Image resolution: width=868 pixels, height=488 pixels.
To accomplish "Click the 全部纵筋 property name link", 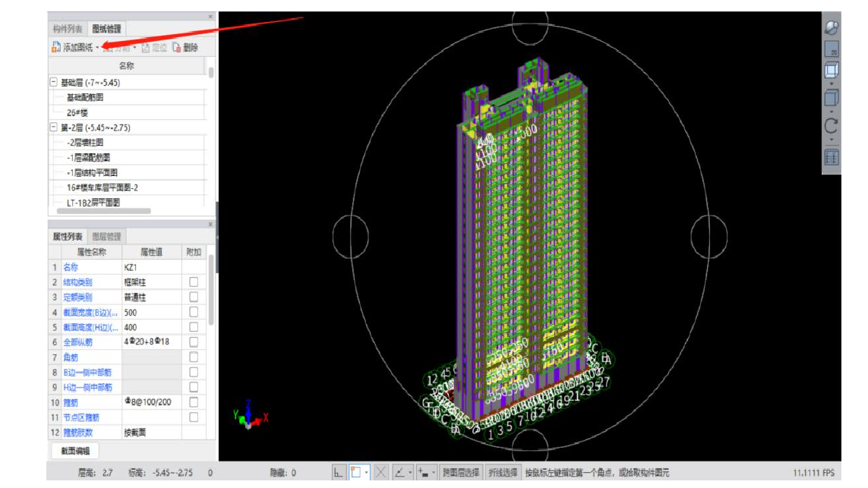I will pos(77,342).
